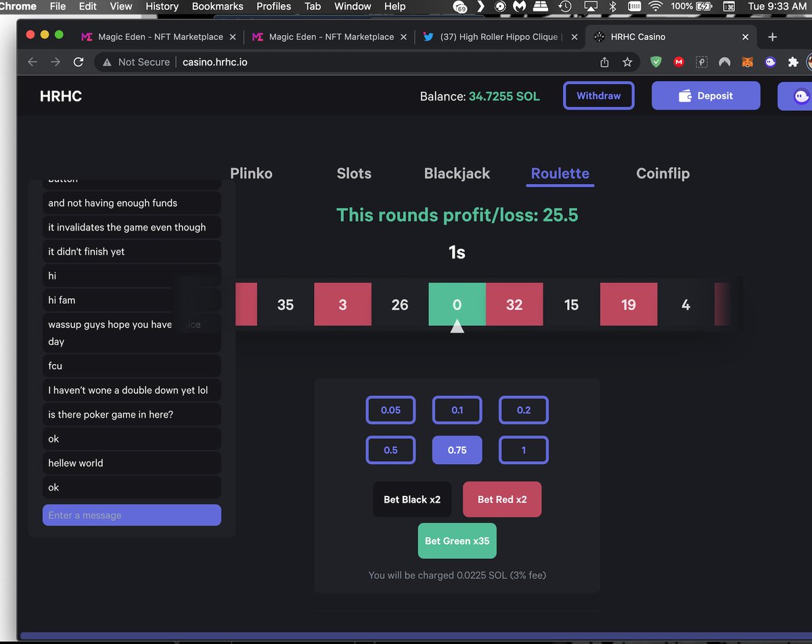The width and height of the screenshot is (812, 644).
Task: Open Bluetooth status menu
Action: 612,6
